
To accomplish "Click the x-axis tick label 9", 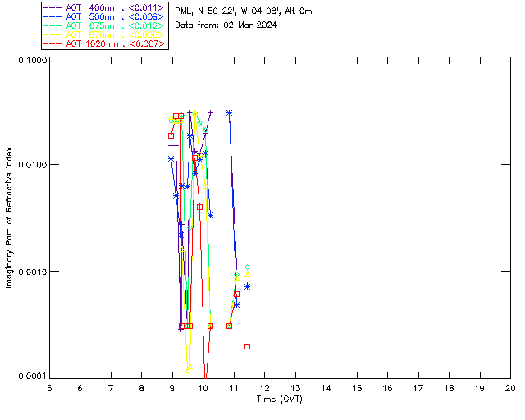I will 172,388.
